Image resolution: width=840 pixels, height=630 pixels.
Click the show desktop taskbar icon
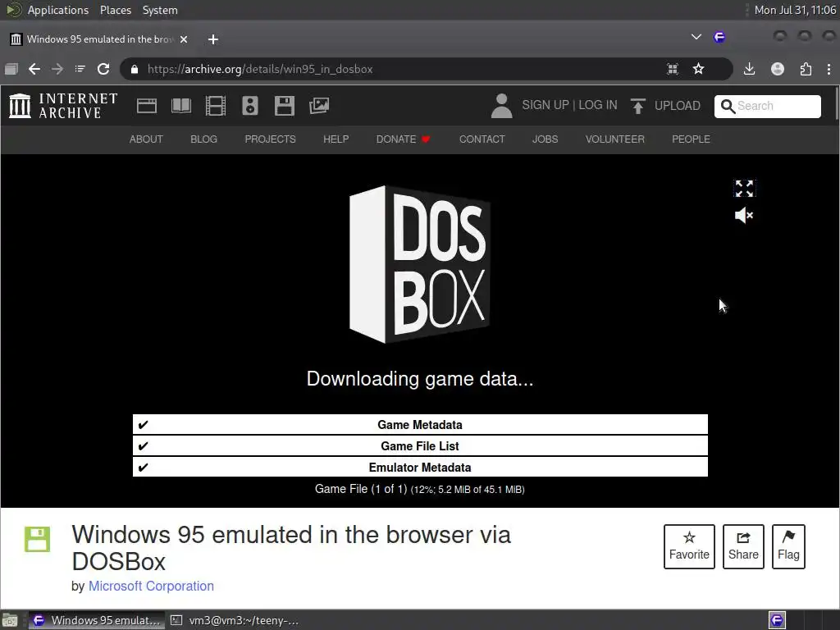pyautogui.click(x=10, y=620)
